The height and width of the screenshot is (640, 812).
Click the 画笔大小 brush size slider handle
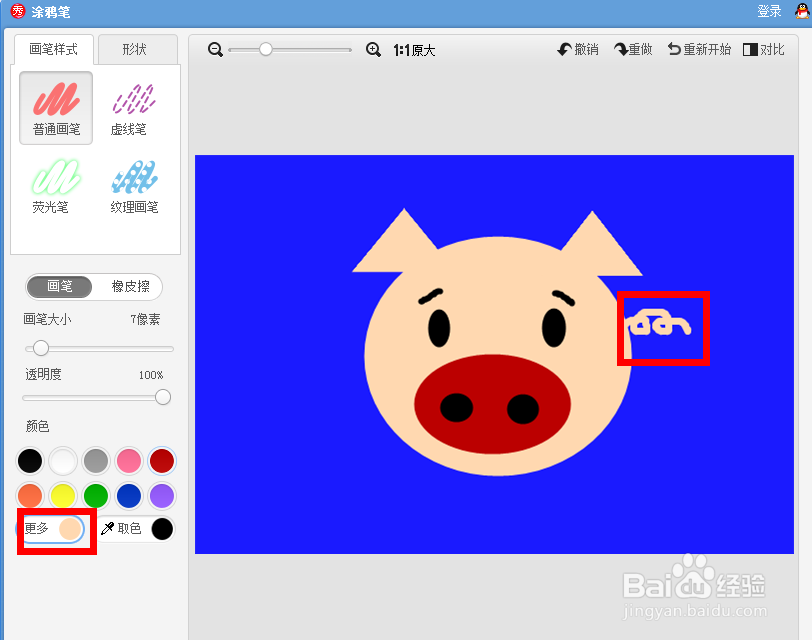click(40, 348)
